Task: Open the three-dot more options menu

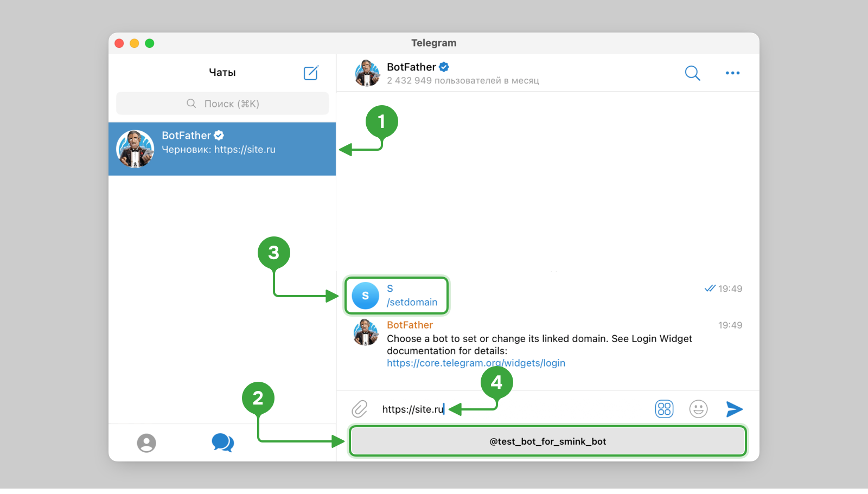Action: coord(732,73)
